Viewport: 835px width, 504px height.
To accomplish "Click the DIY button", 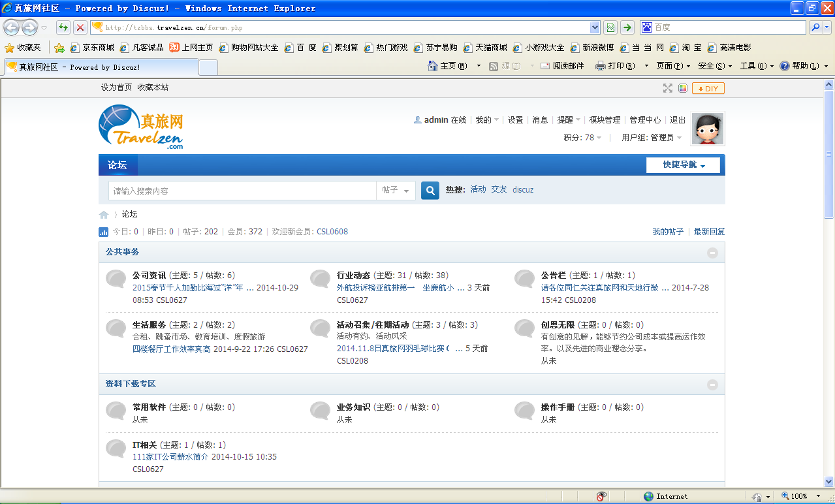I will coord(708,88).
